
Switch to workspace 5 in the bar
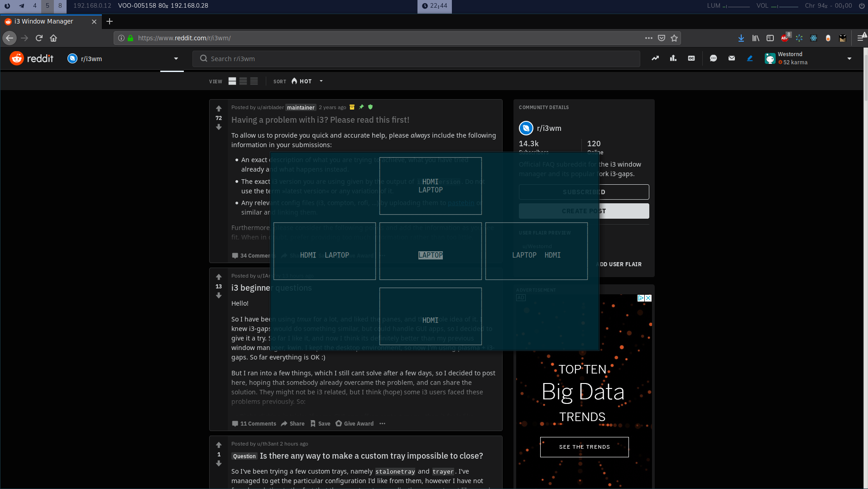[47, 6]
